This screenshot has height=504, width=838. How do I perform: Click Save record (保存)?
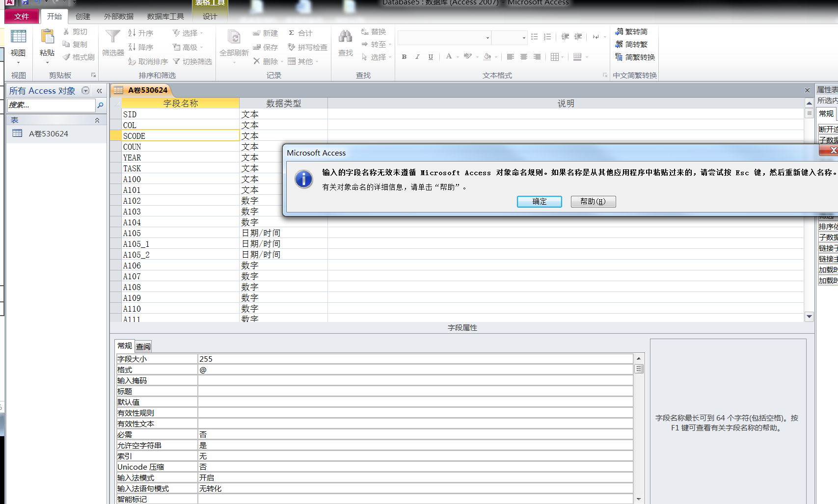coord(265,47)
